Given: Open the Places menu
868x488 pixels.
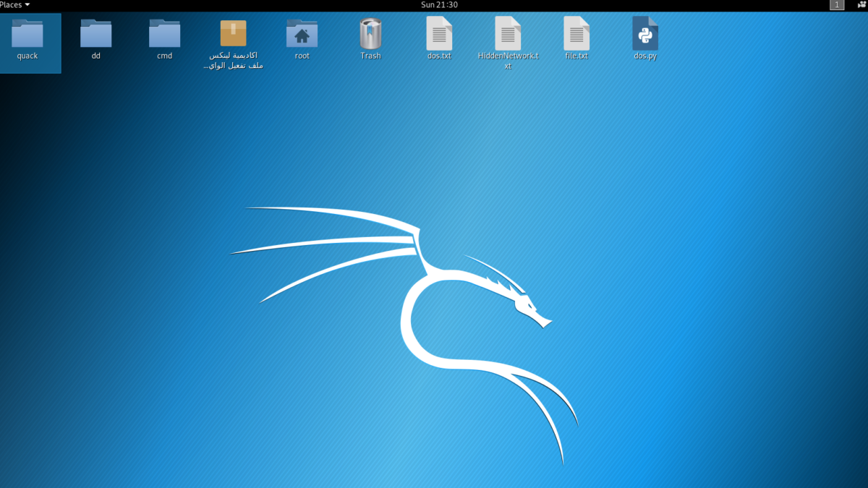Looking at the screenshot, I should (x=11, y=5).
